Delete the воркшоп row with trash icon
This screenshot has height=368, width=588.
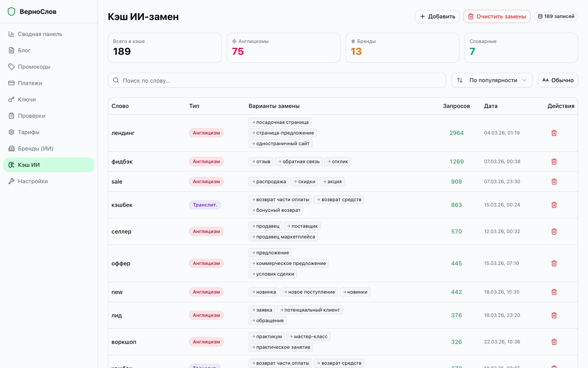coord(554,342)
